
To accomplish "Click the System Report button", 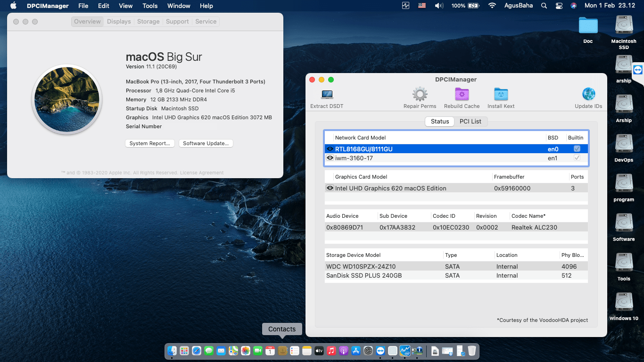I will point(149,143).
